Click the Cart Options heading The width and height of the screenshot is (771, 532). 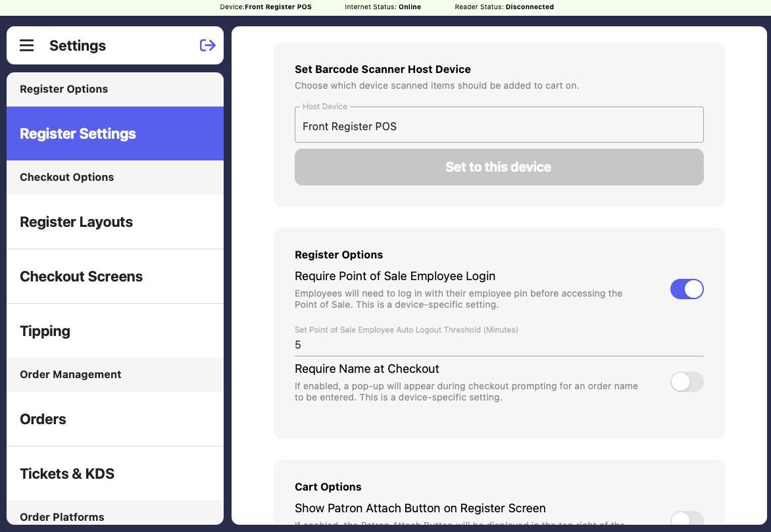coord(328,487)
